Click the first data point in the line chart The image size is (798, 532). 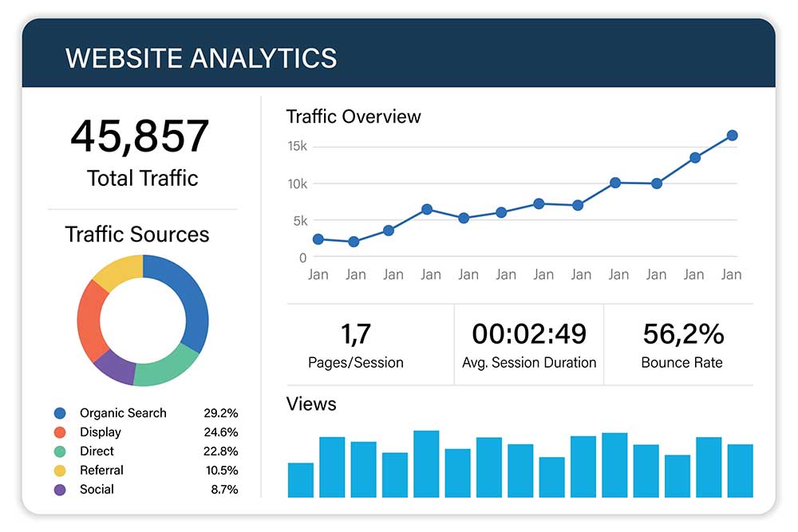click(x=318, y=238)
